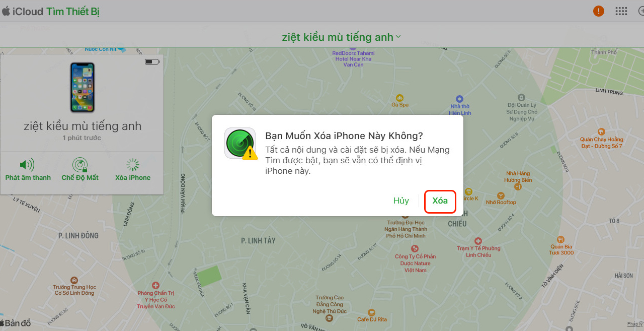Select the Trạm Y Tế Phường Linh Chiếu pin

478,240
